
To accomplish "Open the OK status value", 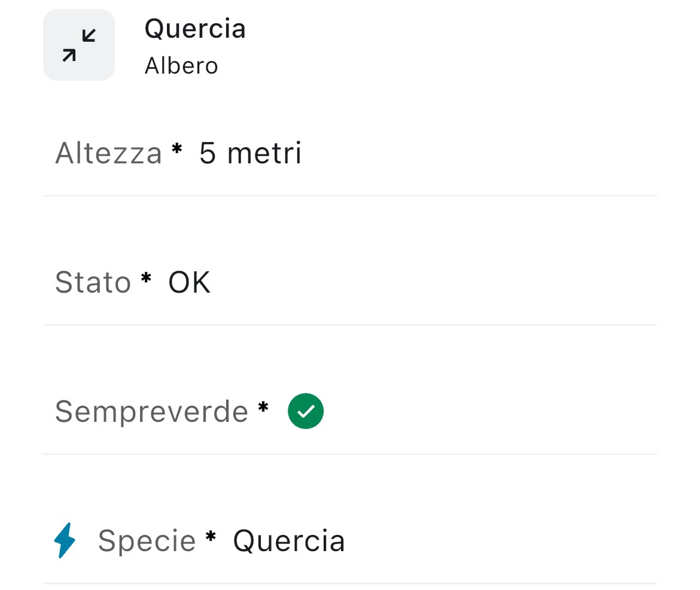I will (189, 282).
